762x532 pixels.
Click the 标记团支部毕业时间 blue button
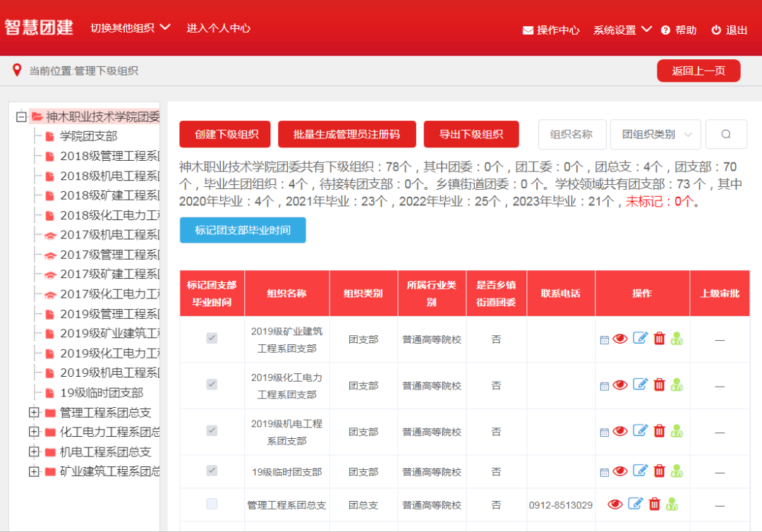point(243,230)
